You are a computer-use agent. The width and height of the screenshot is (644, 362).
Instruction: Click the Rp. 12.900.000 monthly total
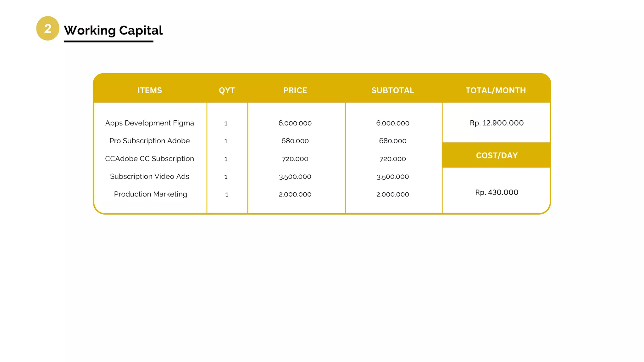click(497, 123)
